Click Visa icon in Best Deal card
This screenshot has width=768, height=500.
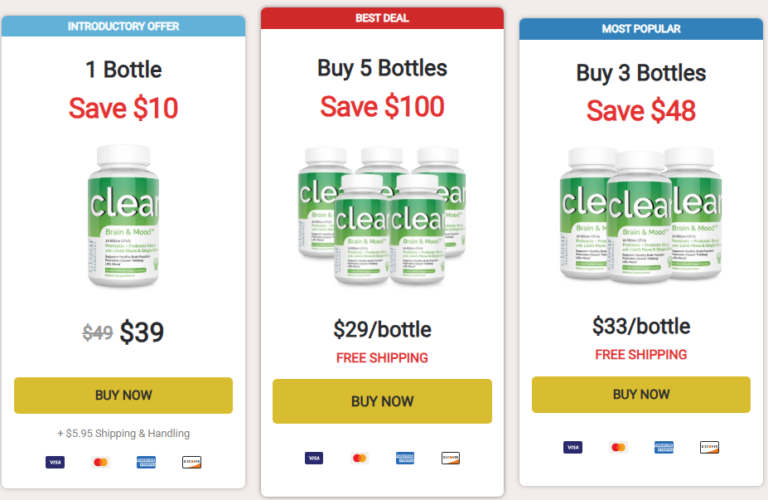[314, 458]
